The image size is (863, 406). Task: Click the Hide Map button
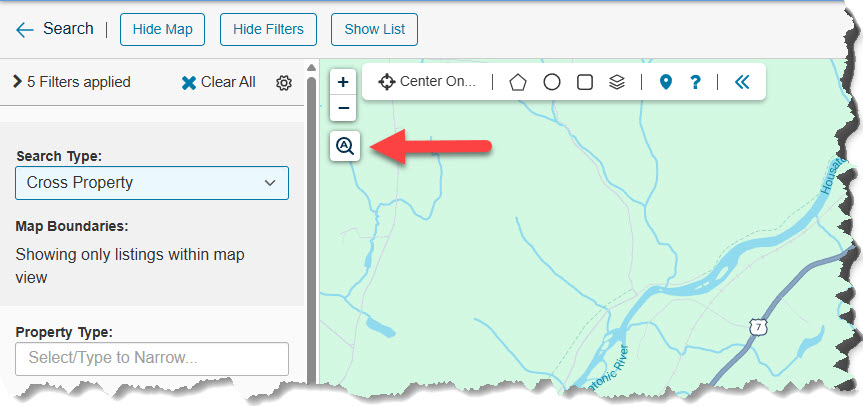162,30
